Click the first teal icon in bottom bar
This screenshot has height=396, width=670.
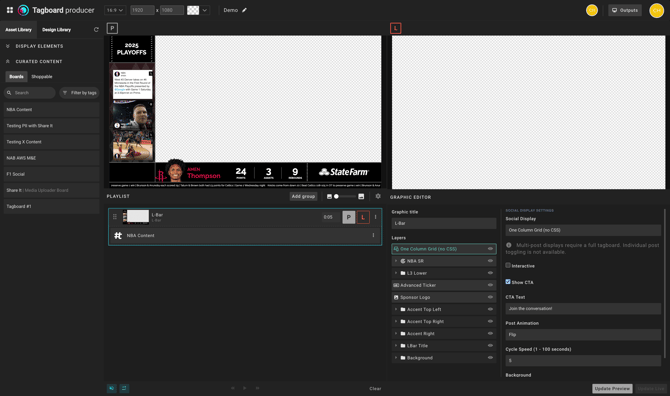click(x=112, y=388)
